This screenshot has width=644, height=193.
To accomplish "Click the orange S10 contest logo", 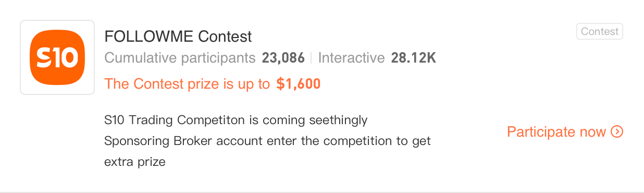I will tap(57, 57).
